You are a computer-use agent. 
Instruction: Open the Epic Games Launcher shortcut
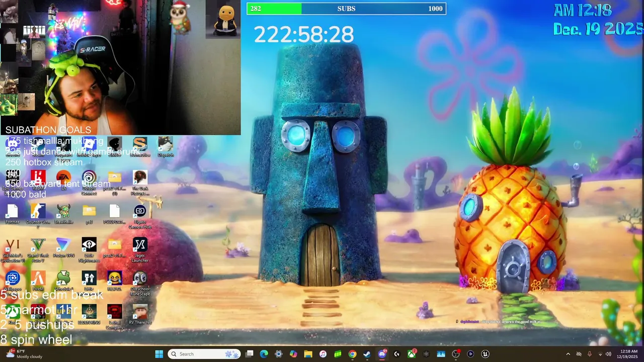[x=13, y=182]
